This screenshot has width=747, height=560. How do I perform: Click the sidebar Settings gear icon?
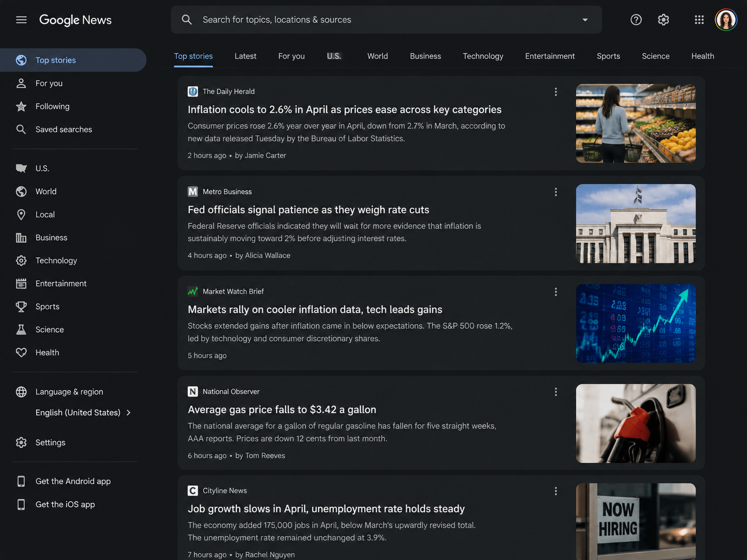[x=21, y=442]
